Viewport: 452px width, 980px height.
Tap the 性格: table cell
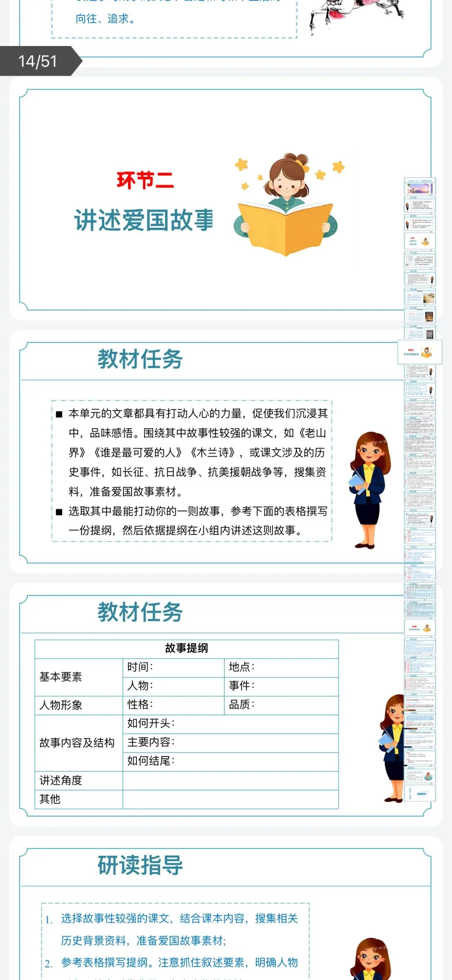[x=174, y=705]
